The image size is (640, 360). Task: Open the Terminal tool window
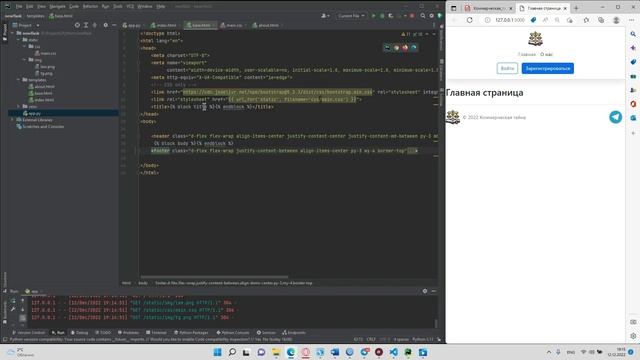pos(156,333)
